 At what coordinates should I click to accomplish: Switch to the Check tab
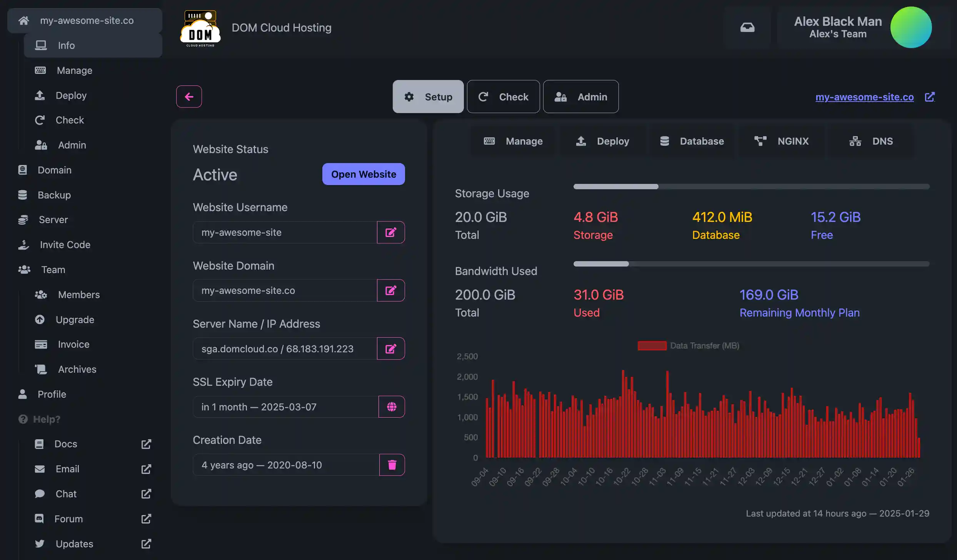tap(503, 97)
